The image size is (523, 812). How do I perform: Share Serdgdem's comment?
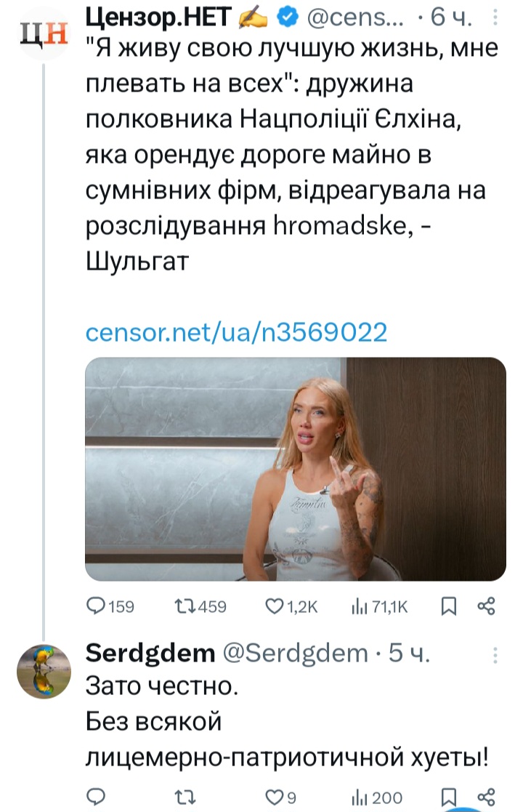[x=486, y=797]
